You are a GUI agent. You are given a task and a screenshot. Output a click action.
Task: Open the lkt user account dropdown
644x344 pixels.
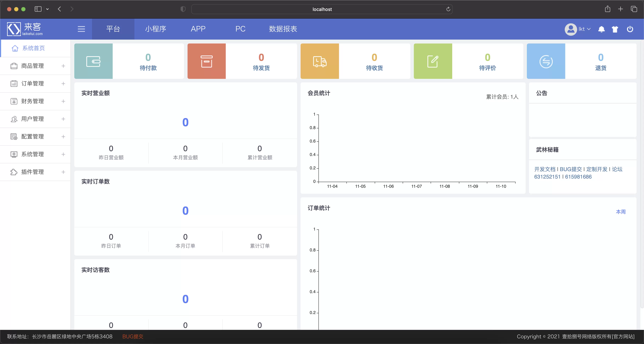[x=577, y=29]
